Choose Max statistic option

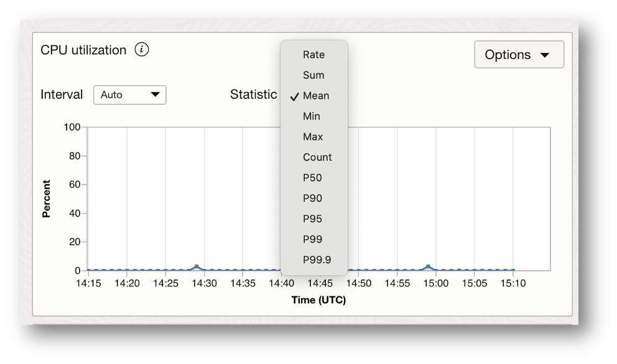coord(314,137)
